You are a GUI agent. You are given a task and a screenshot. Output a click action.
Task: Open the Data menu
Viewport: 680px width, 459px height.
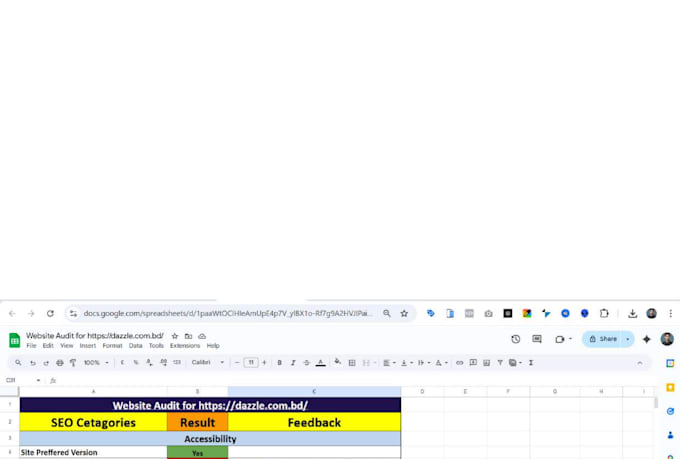[135, 346]
